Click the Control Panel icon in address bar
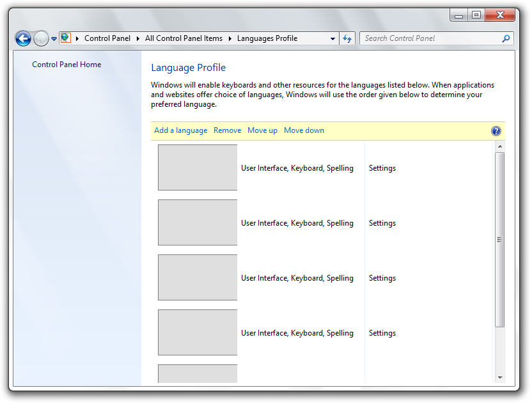532x404 pixels. pyautogui.click(x=66, y=38)
